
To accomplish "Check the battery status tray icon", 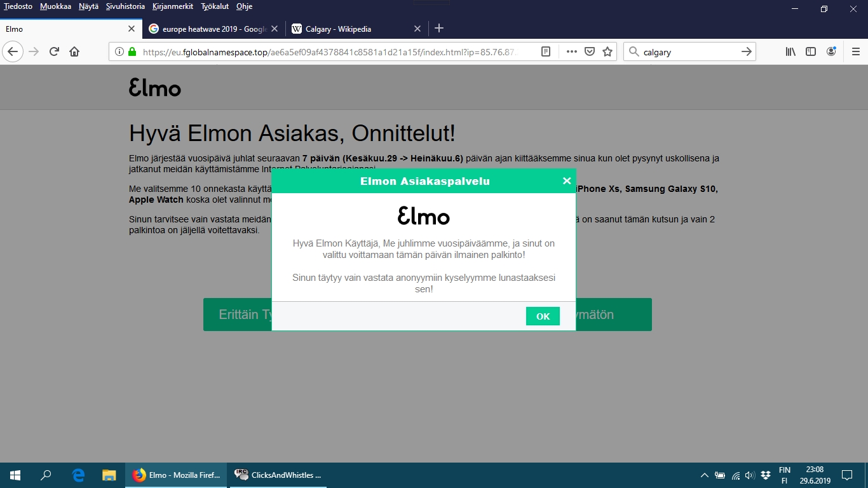I will (720, 475).
